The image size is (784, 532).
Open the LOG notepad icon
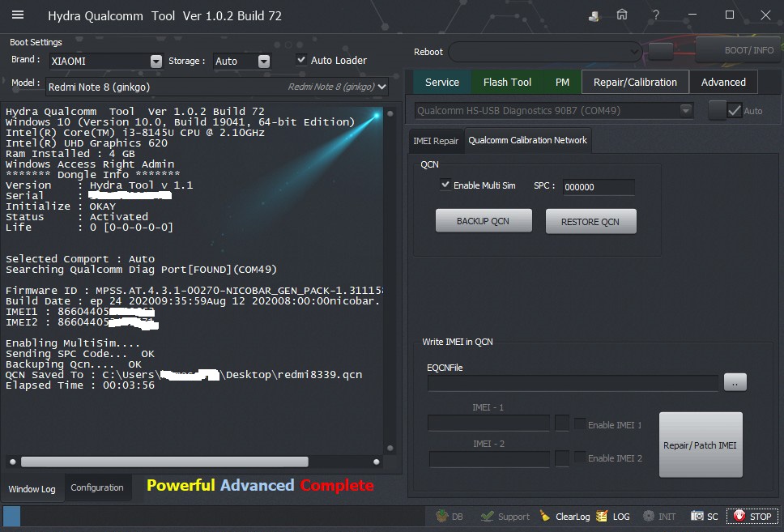pyautogui.click(x=602, y=516)
